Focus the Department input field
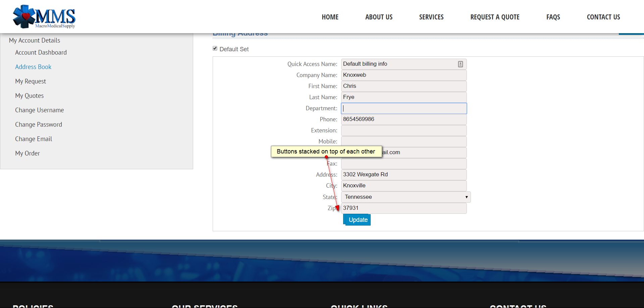 tap(404, 108)
